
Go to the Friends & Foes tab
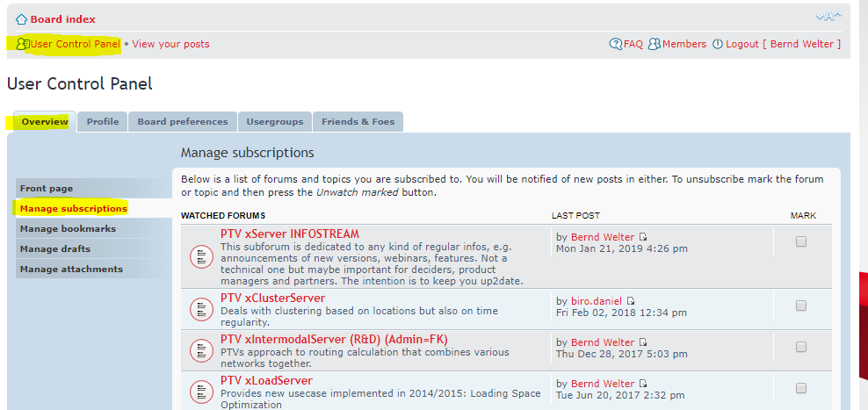click(358, 122)
